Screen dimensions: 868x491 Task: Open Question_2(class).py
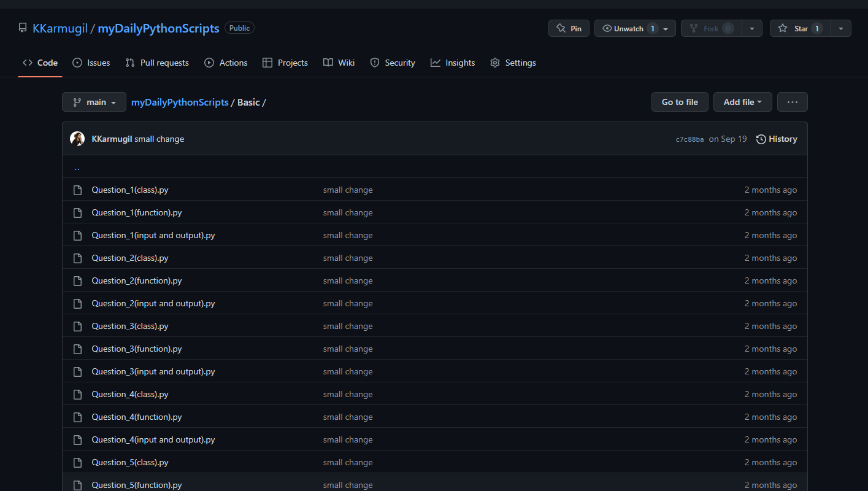130,258
